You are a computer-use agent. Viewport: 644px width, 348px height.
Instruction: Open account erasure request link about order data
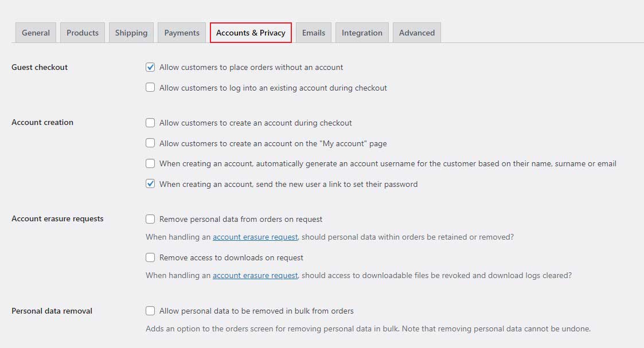click(x=255, y=237)
